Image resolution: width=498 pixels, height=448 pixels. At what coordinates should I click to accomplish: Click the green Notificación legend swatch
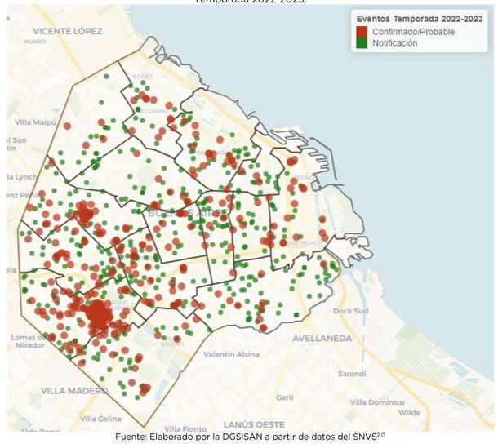pos(362,43)
